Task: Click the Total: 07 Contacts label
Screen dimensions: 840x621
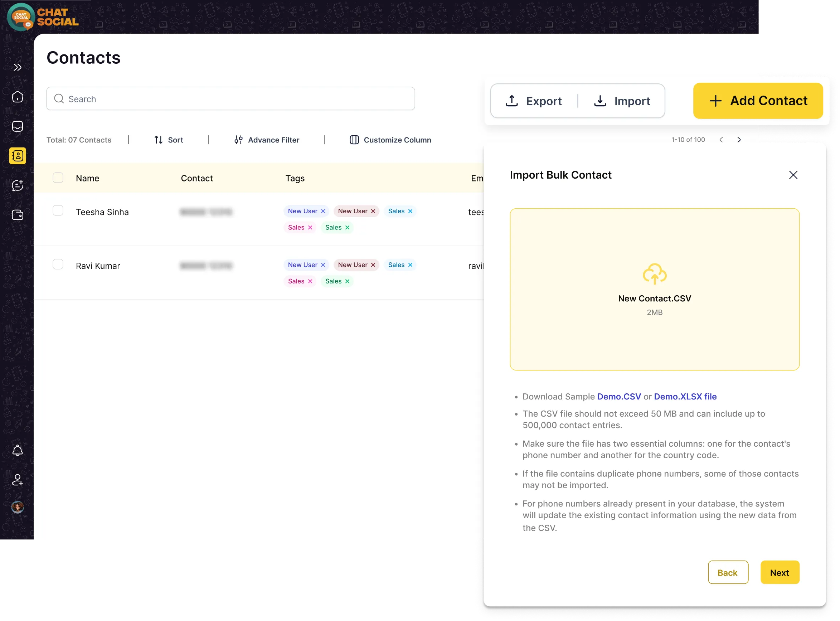Action: click(x=79, y=140)
